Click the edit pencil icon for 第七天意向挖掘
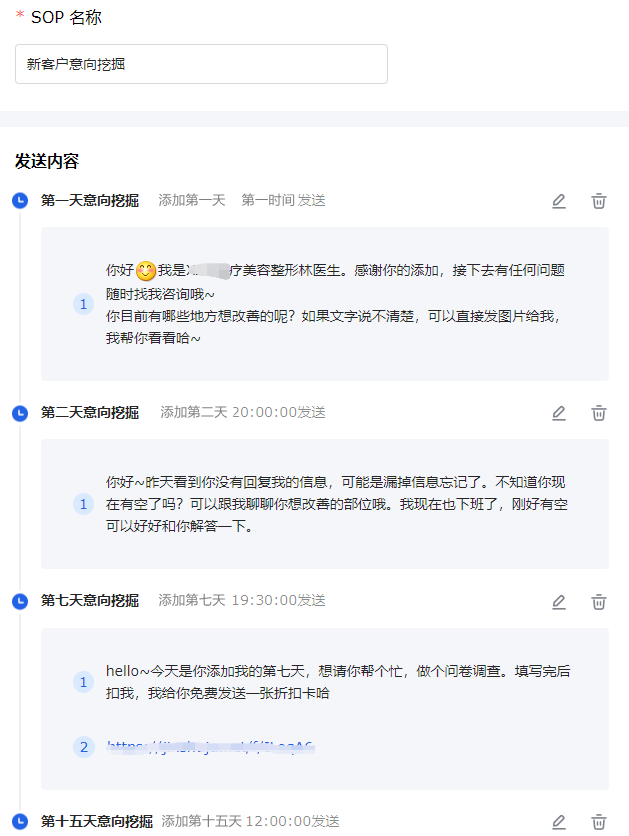The image size is (629, 836). (559, 602)
